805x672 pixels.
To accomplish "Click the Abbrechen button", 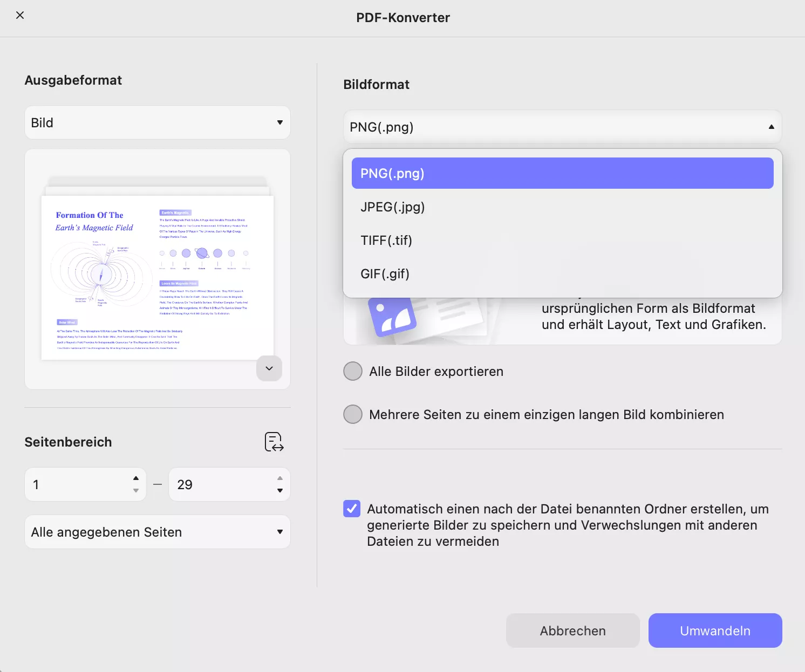I will click(x=572, y=630).
